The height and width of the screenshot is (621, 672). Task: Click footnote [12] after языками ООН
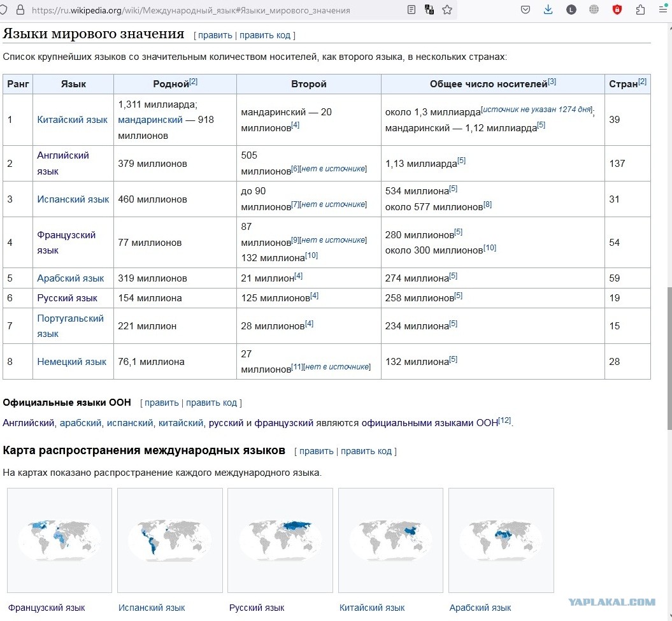tap(505, 420)
